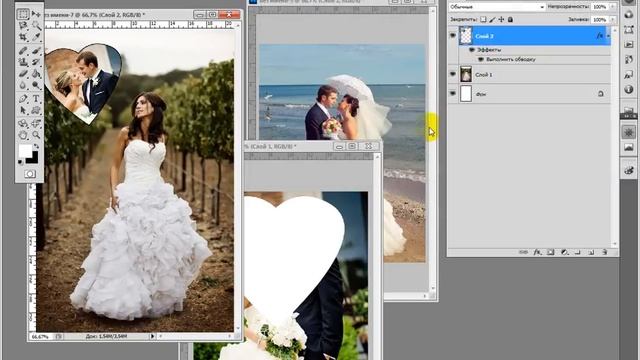This screenshot has width=640, height=360.
Task: Select the Type tool
Action: (36, 98)
